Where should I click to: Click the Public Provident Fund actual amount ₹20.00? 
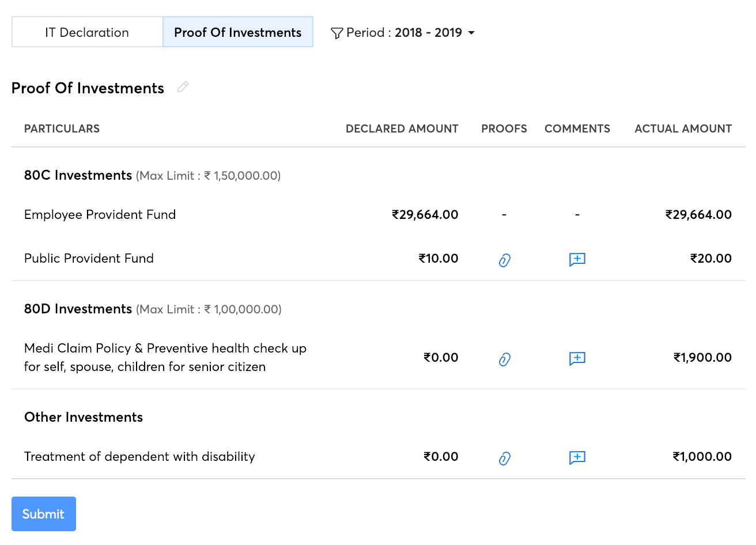tap(710, 259)
